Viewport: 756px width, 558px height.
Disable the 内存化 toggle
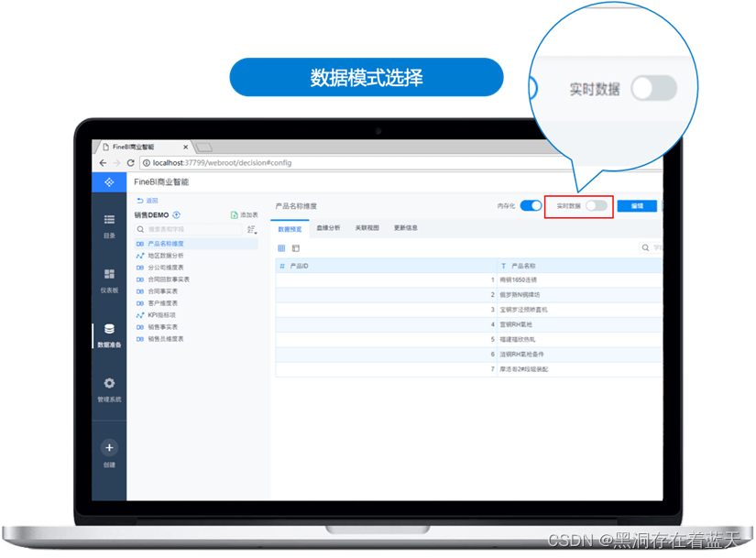(x=530, y=205)
